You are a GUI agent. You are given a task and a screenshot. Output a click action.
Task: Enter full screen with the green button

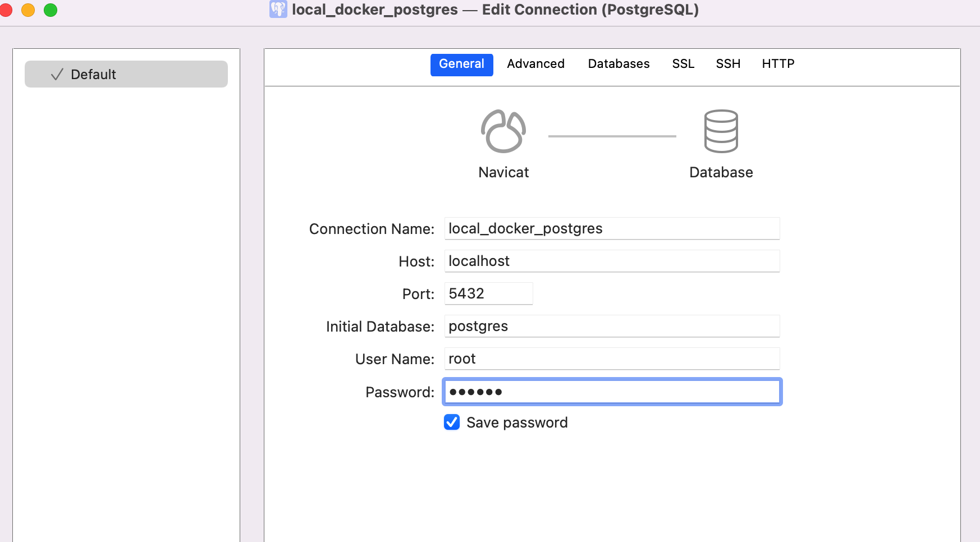[x=50, y=10]
